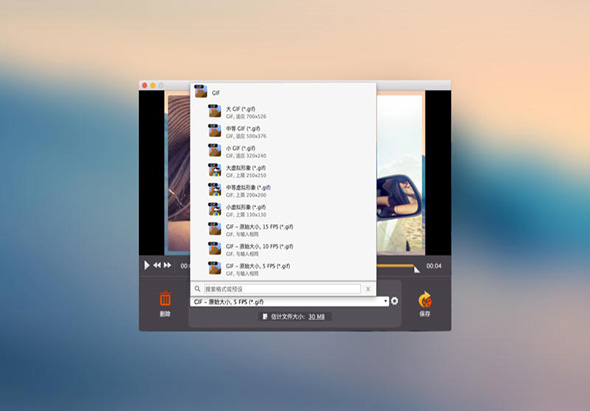
Task: Step backward with rewind button
Action: tap(157, 265)
